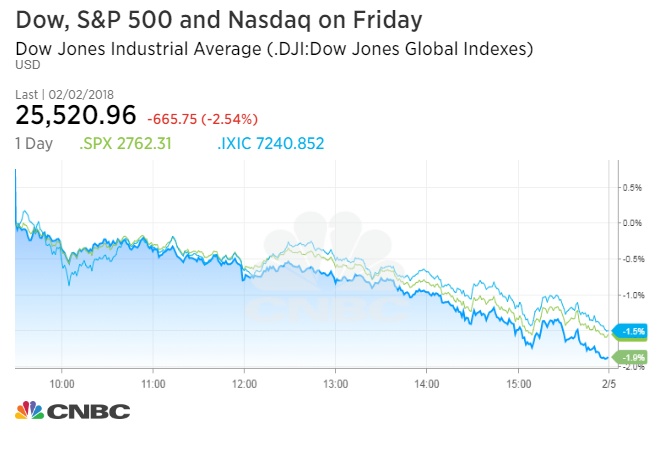Screen dimensions: 670x450
Task: Click the last price 25,520.96
Action: click(x=74, y=116)
